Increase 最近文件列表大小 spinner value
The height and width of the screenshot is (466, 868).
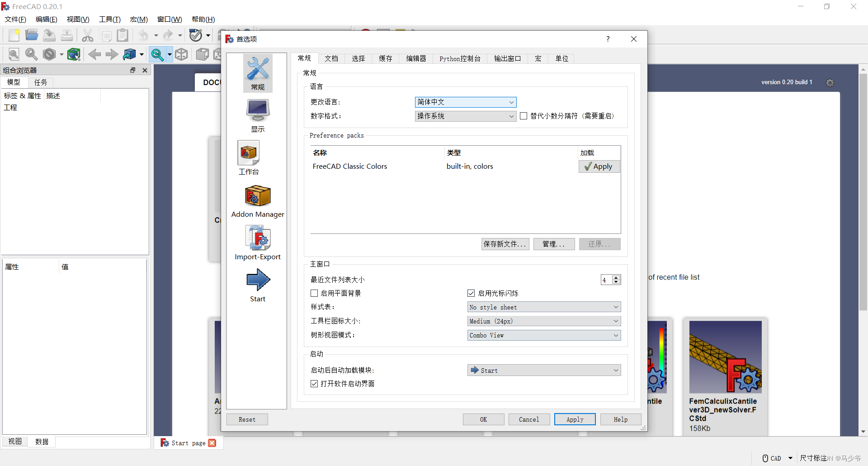pos(616,278)
